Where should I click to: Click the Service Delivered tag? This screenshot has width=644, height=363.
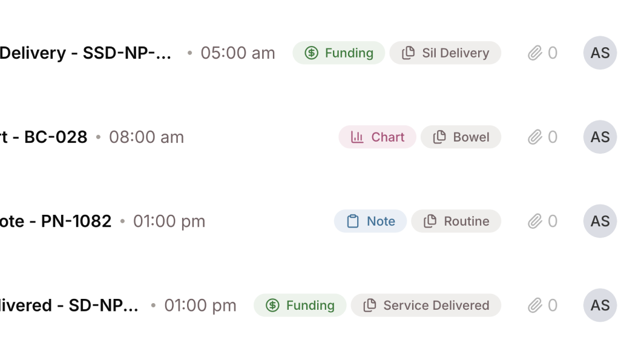(x=425, y=306)
